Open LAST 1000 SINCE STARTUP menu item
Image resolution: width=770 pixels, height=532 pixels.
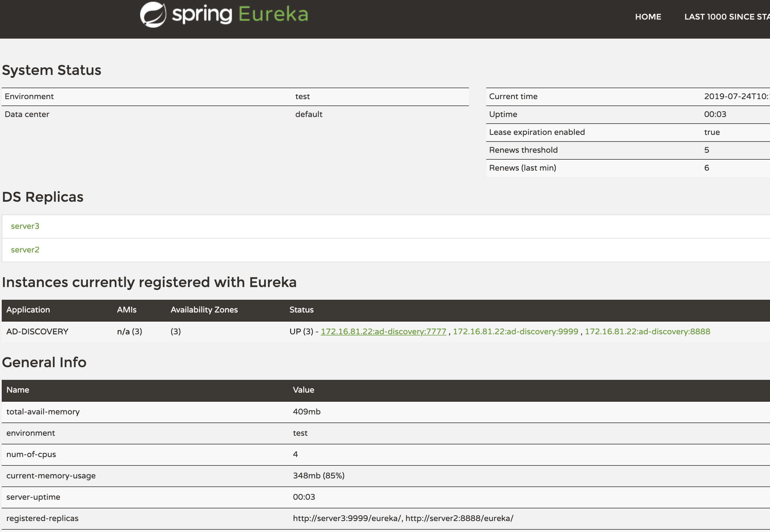click(x=726, y=17)
